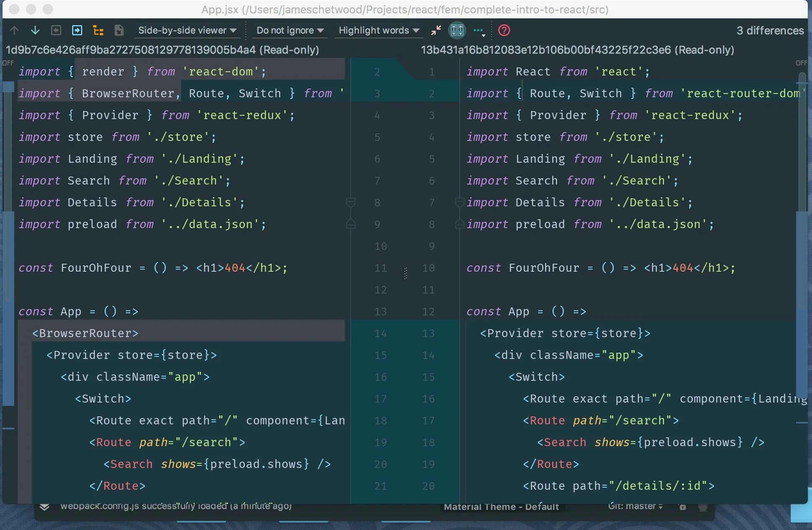Click fold marker left of line 8
The width and height of the screenshot is (812, 530).
tap(351, 203)
